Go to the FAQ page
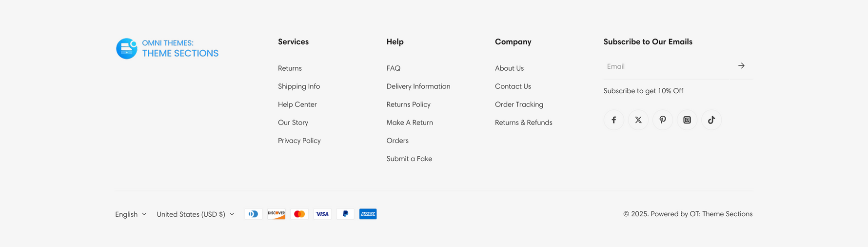 point(394,68)
